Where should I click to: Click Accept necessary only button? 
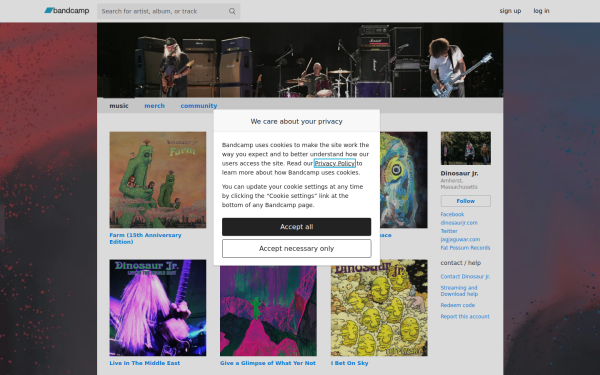click(x=297, y=249)
